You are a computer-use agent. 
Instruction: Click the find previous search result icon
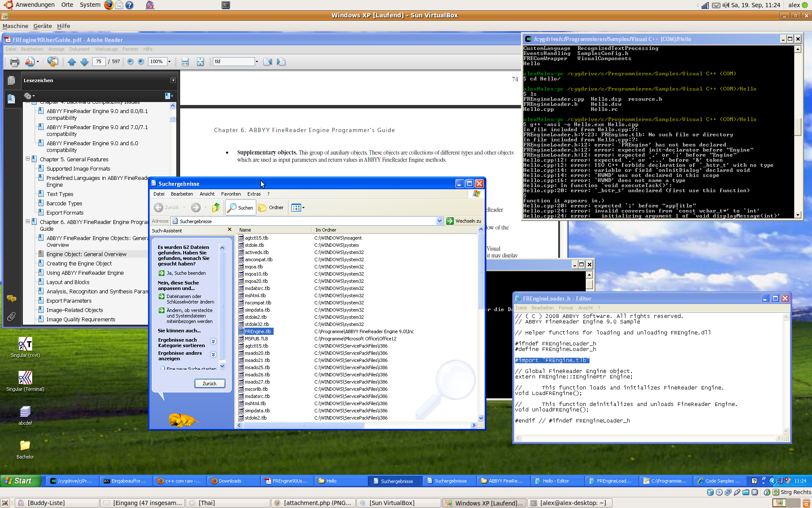267,62
